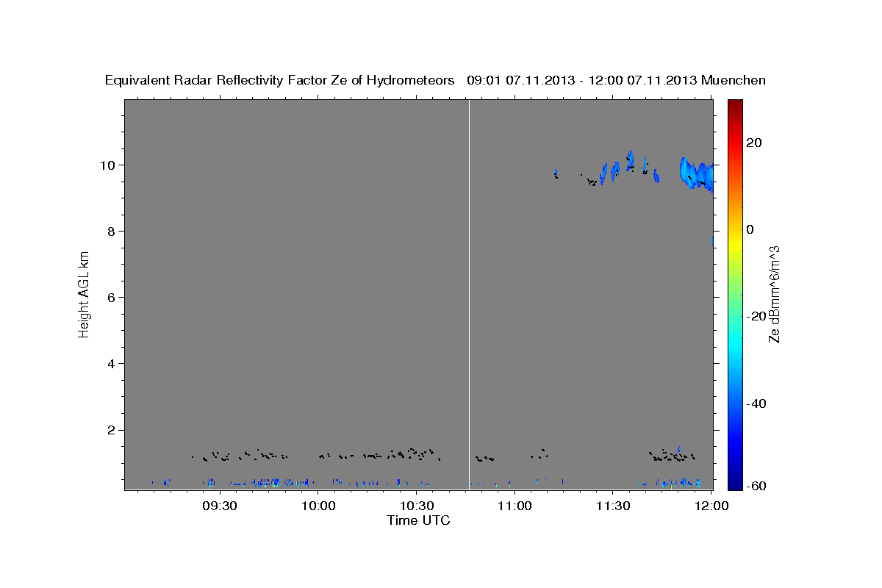Screen dimensions: 882x588
Task: Click the colorbar label '20'
Action: [x=754, y=143]
